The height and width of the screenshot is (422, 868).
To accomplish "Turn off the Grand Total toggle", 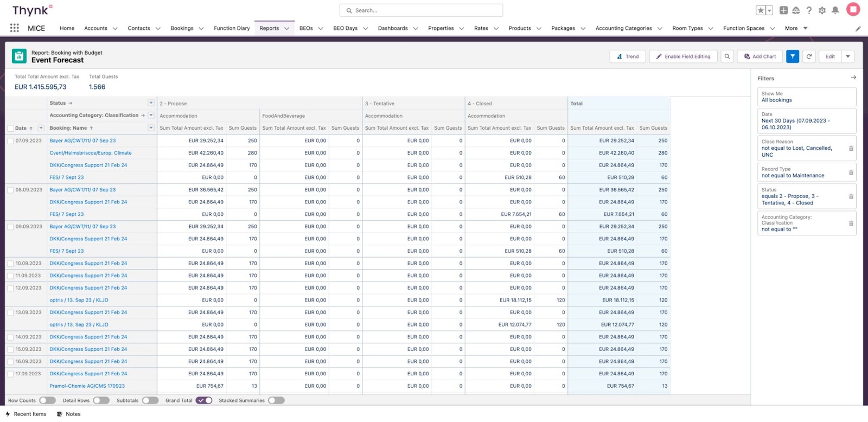I will pyautogui.click(x=204, y=400).
